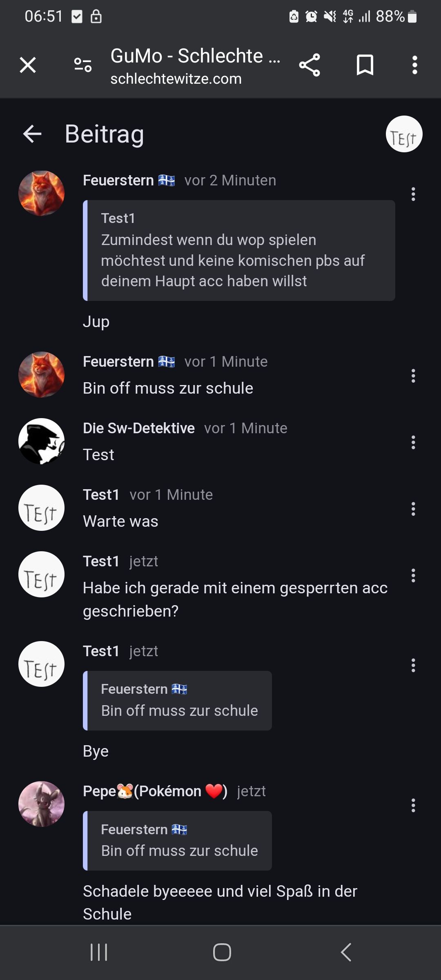441x980 pixels.
Task: Tap Die Sw-Detektive detective avatar
Action: click(41, 441)
